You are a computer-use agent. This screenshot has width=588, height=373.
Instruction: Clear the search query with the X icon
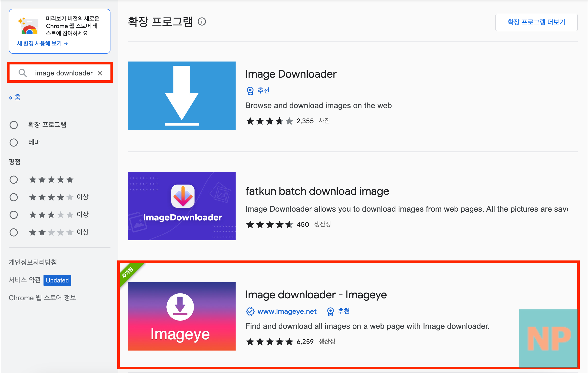click(x=100, y=73)
